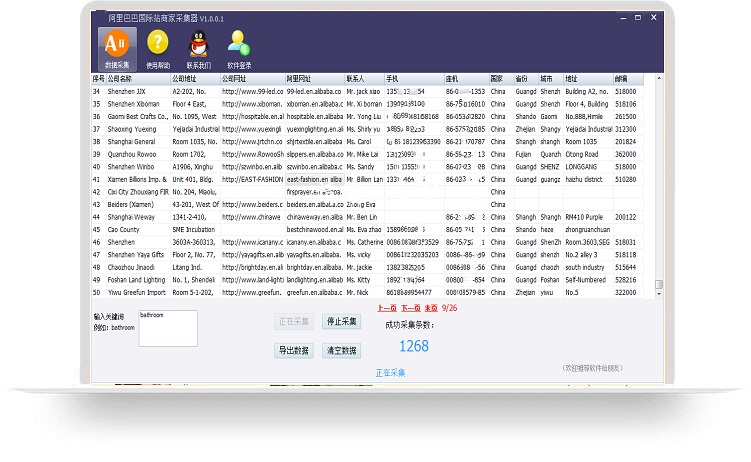751x462 pixels.
Task: Select the Yiwu Greefun Import cell
Action: click(137, 293)
